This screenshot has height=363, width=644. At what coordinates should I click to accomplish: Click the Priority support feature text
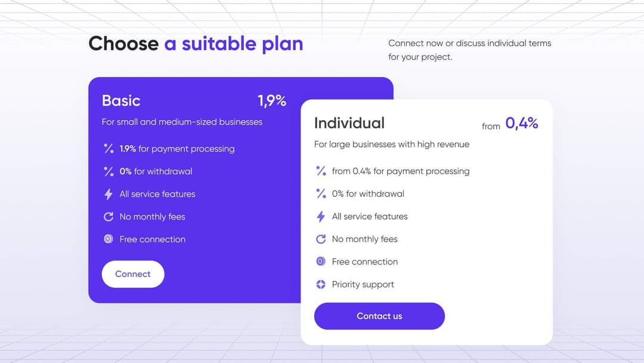pos(363,284)
